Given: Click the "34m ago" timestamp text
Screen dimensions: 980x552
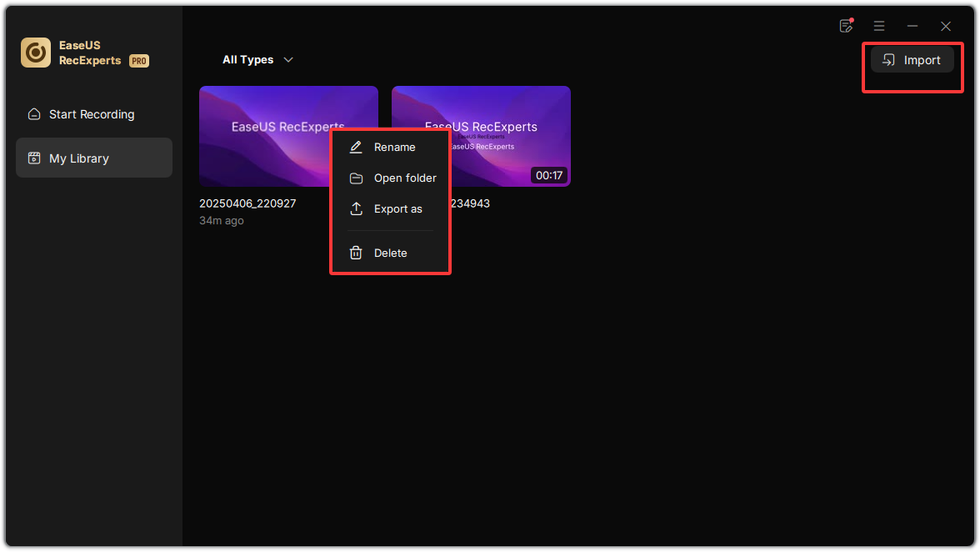Looking at the screenshot, I should pyautogui.click(x=222, y=221).
